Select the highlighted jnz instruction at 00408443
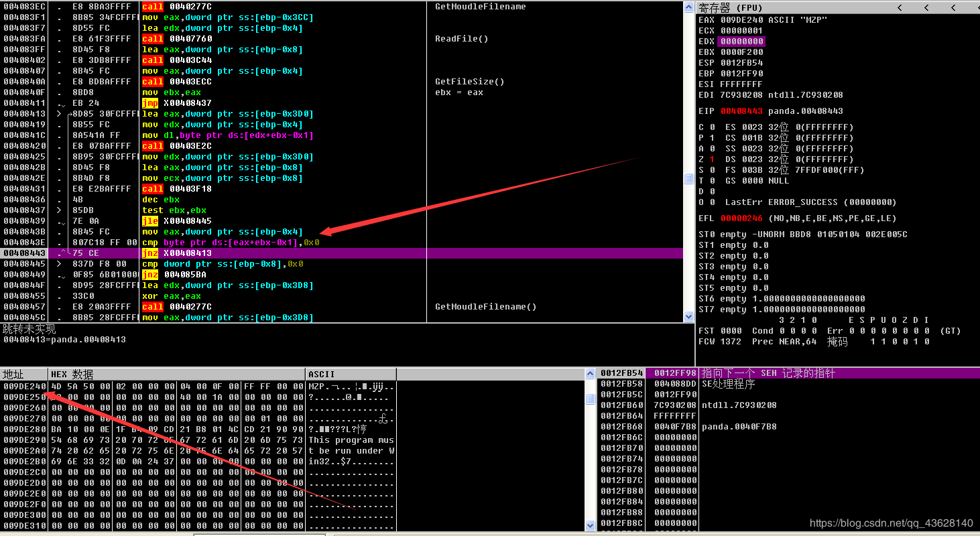This screenshot has height=536, width=980. pos(177,253)
